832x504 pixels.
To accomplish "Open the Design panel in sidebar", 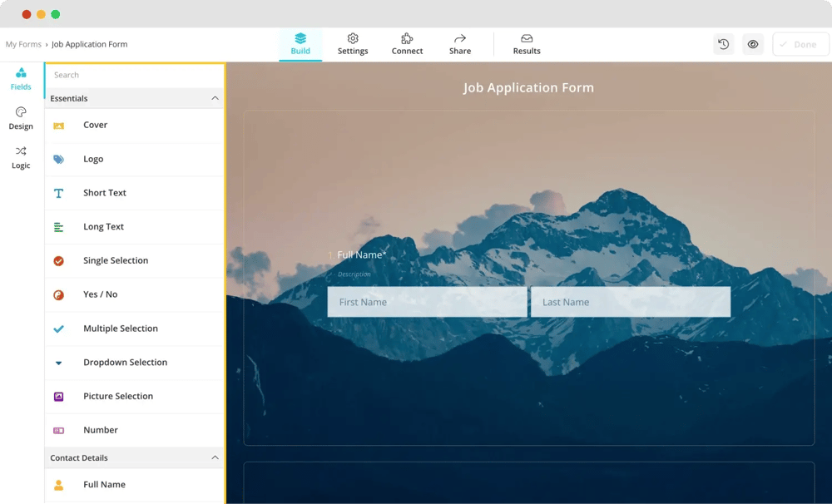I will click(x=21, y=118).
